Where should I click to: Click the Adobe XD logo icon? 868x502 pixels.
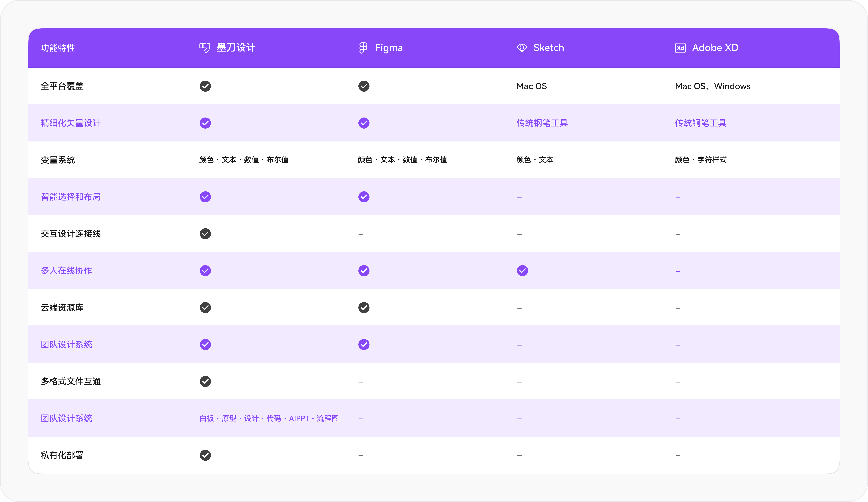[x=680, y=48]
